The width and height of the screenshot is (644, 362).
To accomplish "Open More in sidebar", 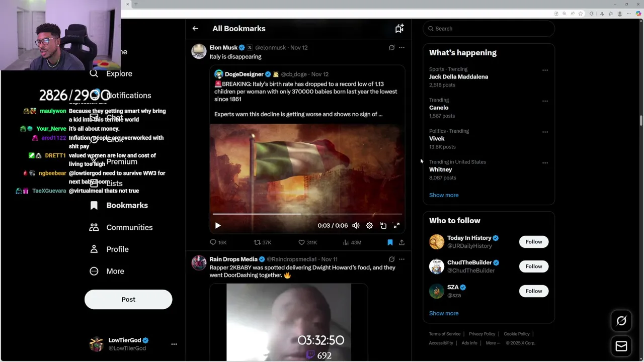I will coord(107,271).
